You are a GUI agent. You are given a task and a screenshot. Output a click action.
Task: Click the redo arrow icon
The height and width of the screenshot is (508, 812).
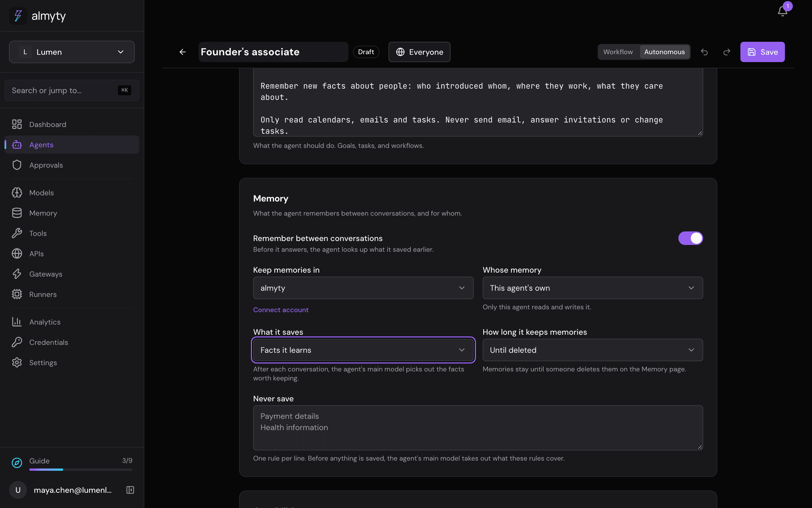tap(727, 52)
